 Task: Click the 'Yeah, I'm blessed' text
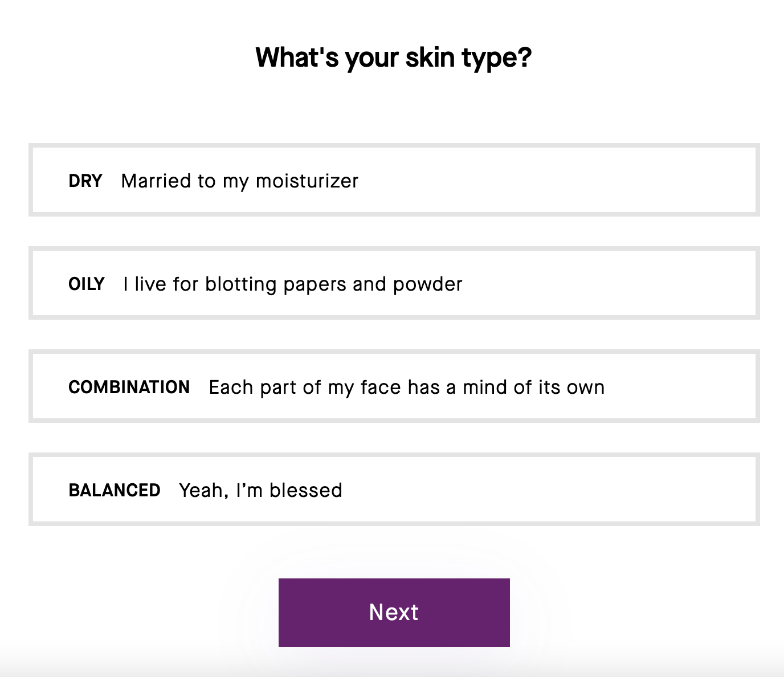[260, 491]
